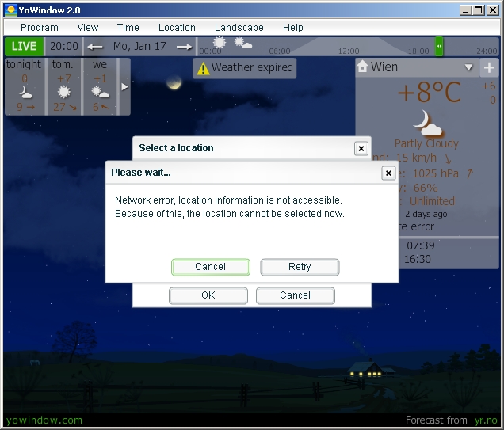This screenshot has width=504, height=430.
Task: Click the 06:00 mark on the timeline
Action: pos(279,51)
